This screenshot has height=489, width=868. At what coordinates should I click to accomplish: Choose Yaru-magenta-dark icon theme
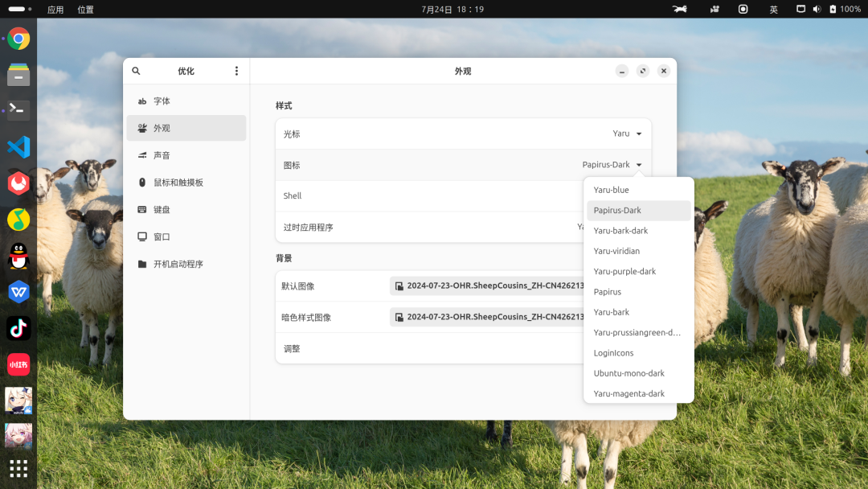(x=639, y=394)
